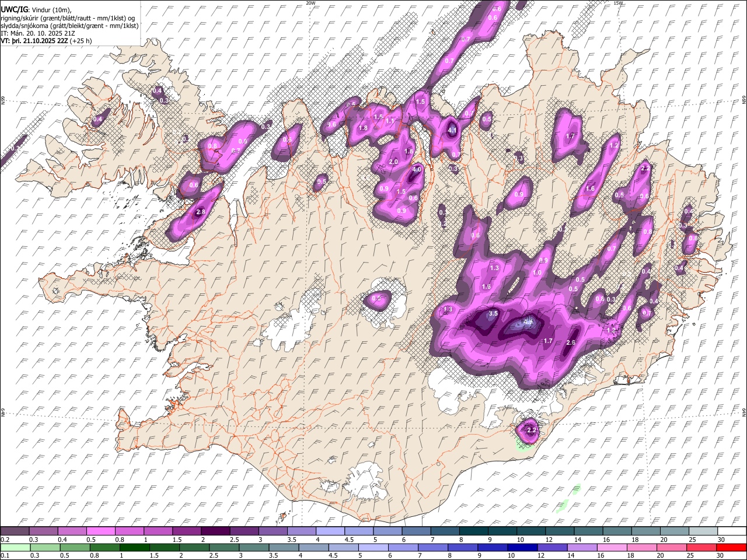Click the 'UWC/IG' title in the header

click(14, 9)
